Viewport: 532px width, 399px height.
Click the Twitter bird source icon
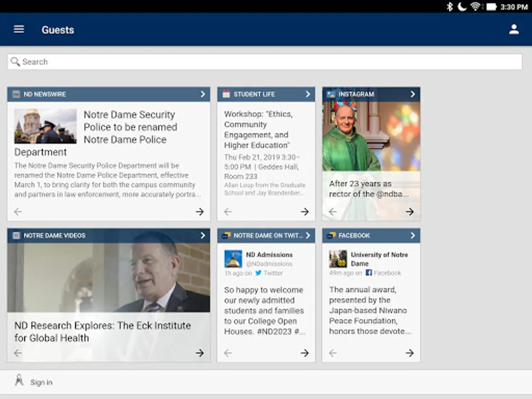(258, 273)
